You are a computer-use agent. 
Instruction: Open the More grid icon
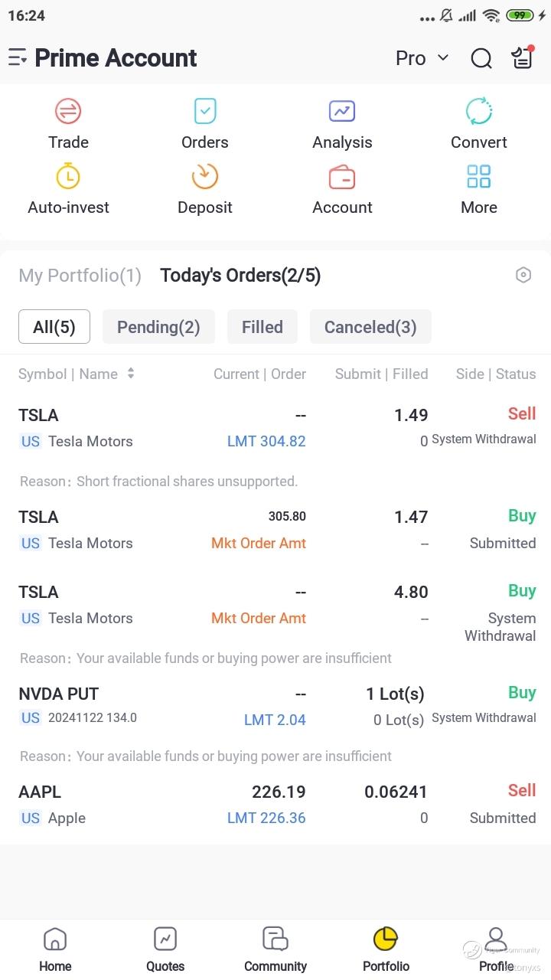[x=479, y=177]
